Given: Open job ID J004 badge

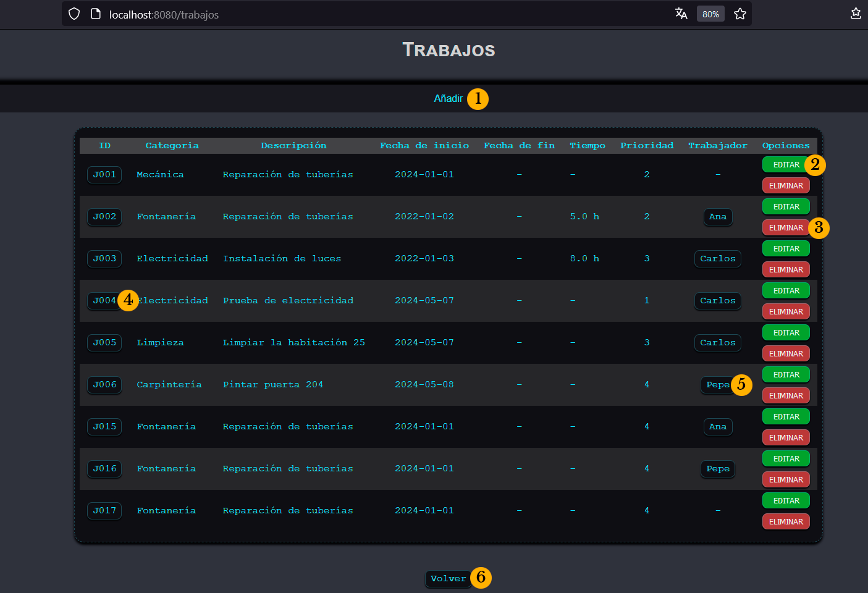Looking at the screenshot, I should (x=104, y=301).
